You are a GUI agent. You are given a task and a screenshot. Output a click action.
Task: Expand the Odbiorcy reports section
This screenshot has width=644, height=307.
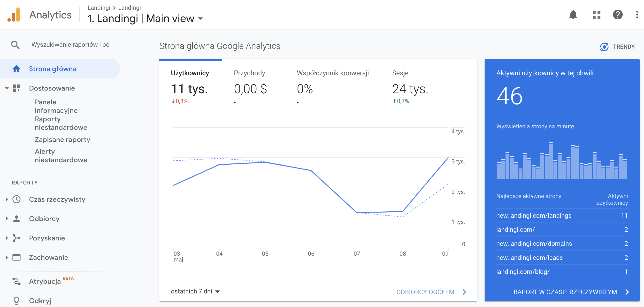tap(7, 218)
